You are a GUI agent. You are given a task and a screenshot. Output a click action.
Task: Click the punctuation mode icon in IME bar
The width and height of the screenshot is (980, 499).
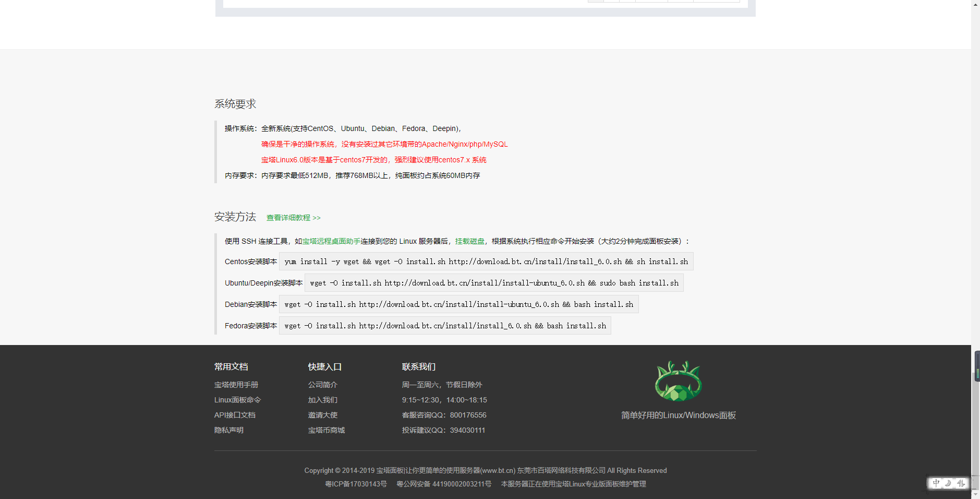961,483
